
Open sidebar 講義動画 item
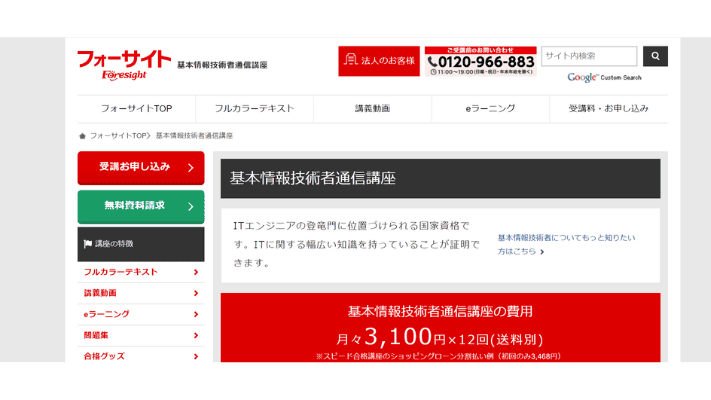[141, 293]
